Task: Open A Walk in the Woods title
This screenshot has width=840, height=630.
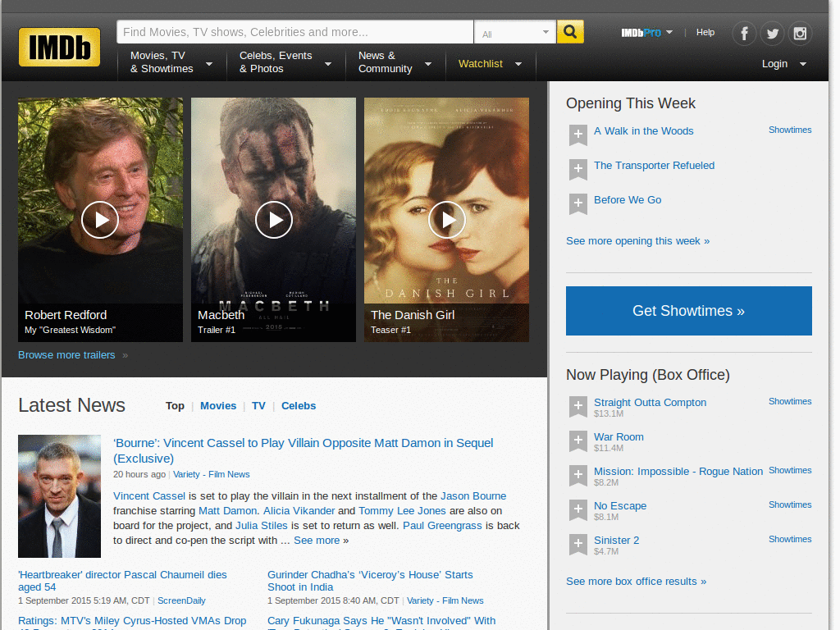Action: (x=643, y=131)
